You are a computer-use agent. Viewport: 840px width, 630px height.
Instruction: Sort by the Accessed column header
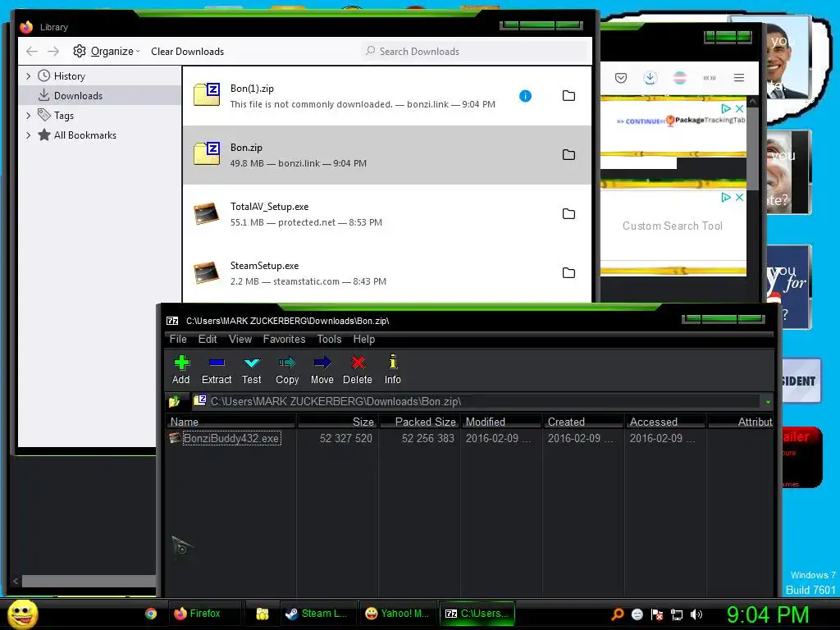click(x=666, y=422)
